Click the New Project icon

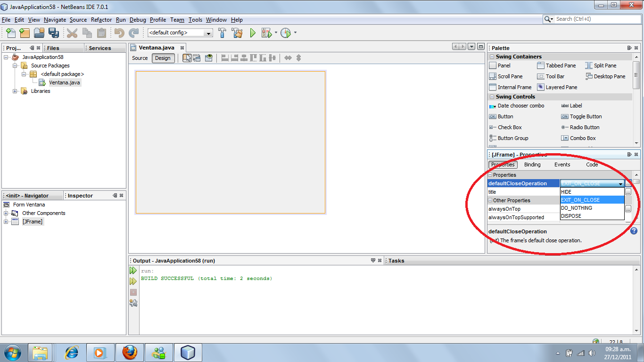(x=24, y=33)
